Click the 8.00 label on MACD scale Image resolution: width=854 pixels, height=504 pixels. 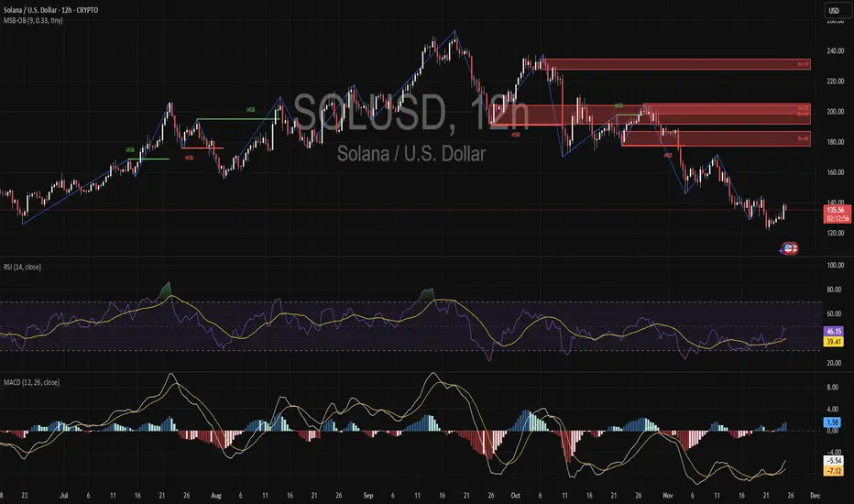pos(833,388)
